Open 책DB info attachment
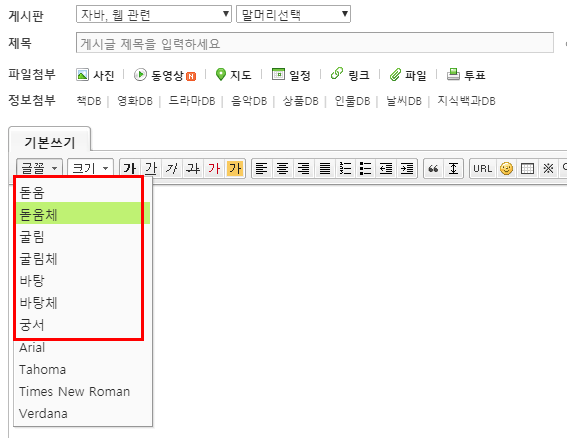567x438 pixels. click(x=89, y=101)
